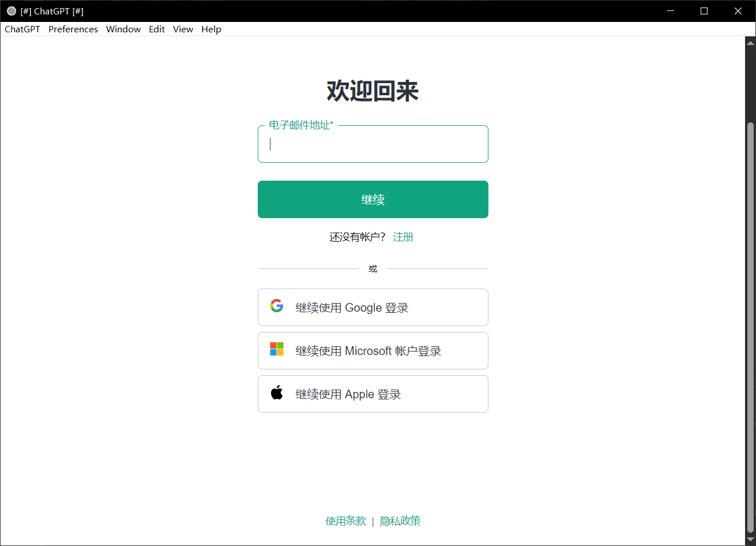Select 继续使用 Apple 登录 button
This screenshot has width=756, height=546.
[x=373, y=394]
